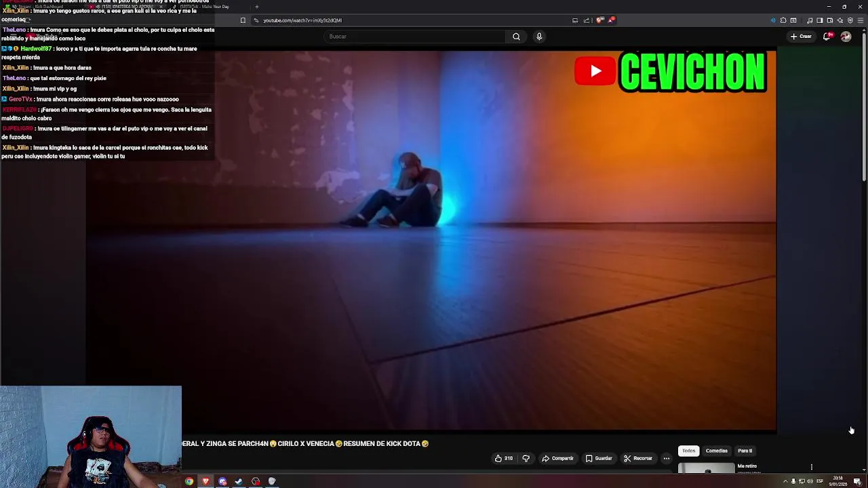
Task: Click the Crear button
Action: (x=801, y=37)
